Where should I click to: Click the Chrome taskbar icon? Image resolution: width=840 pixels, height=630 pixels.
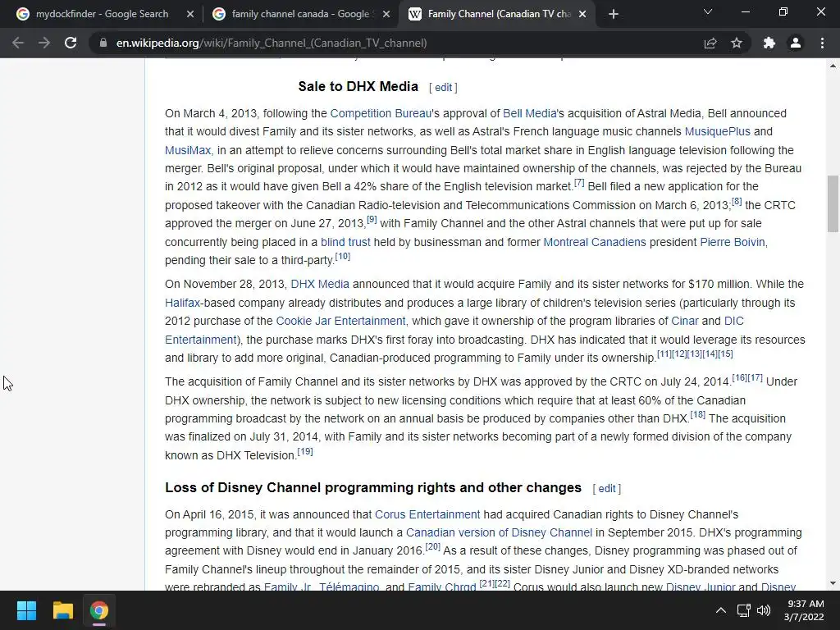98,610
